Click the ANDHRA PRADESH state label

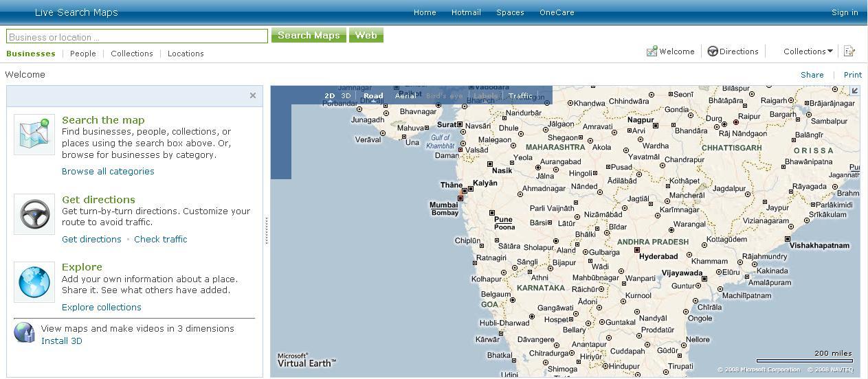652,242
